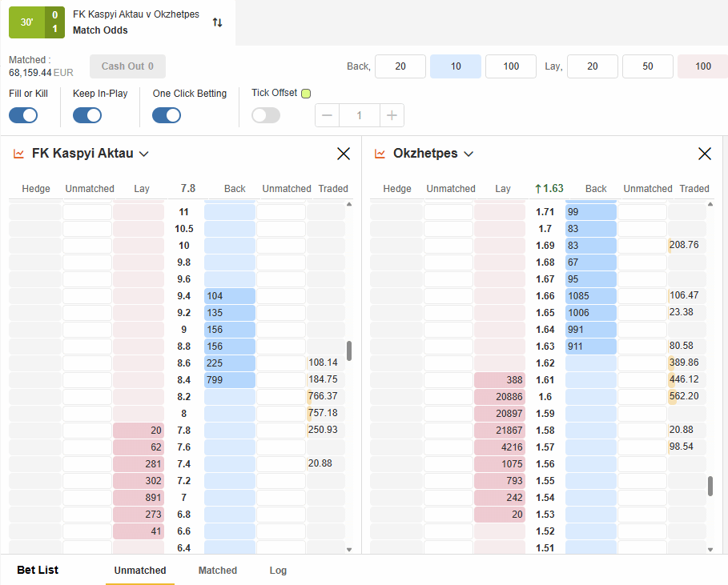Lay Okzhetpes at 1.53 (20)

coord(500,515)
